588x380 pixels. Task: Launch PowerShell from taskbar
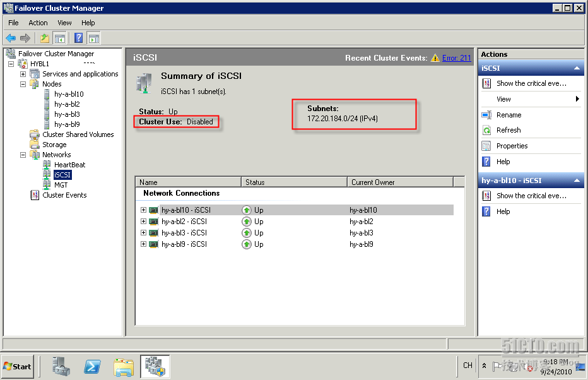(x=92, y=367)
